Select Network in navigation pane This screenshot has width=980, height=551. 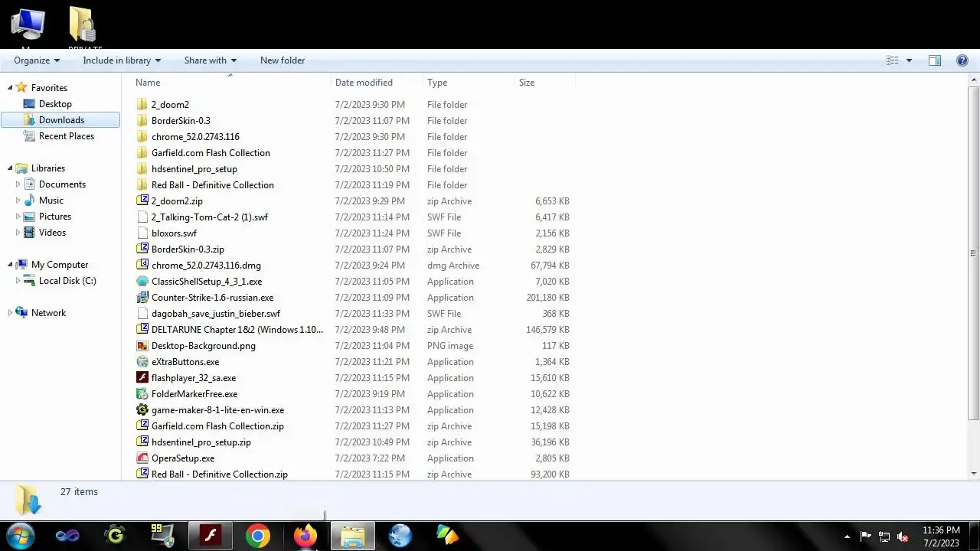click(48, 313)
